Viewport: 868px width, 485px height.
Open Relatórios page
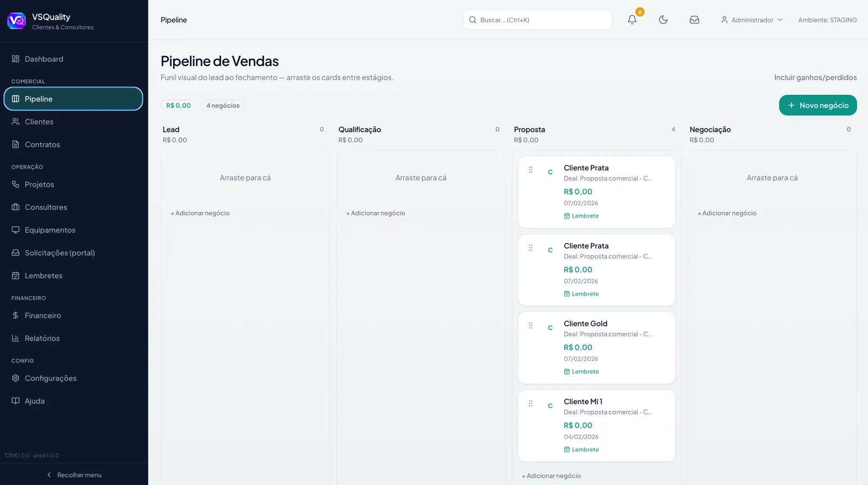click(x=74, y=339)
